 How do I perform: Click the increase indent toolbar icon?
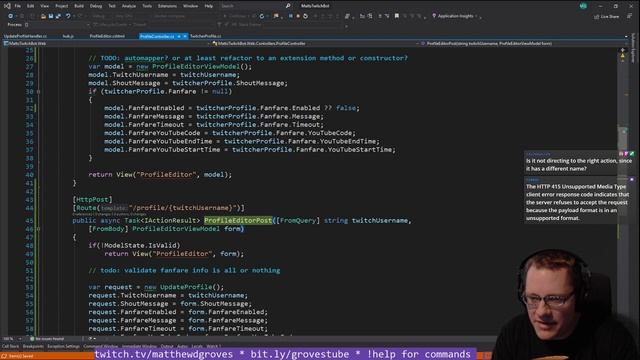pyautogui.click(x=370, y=16)
